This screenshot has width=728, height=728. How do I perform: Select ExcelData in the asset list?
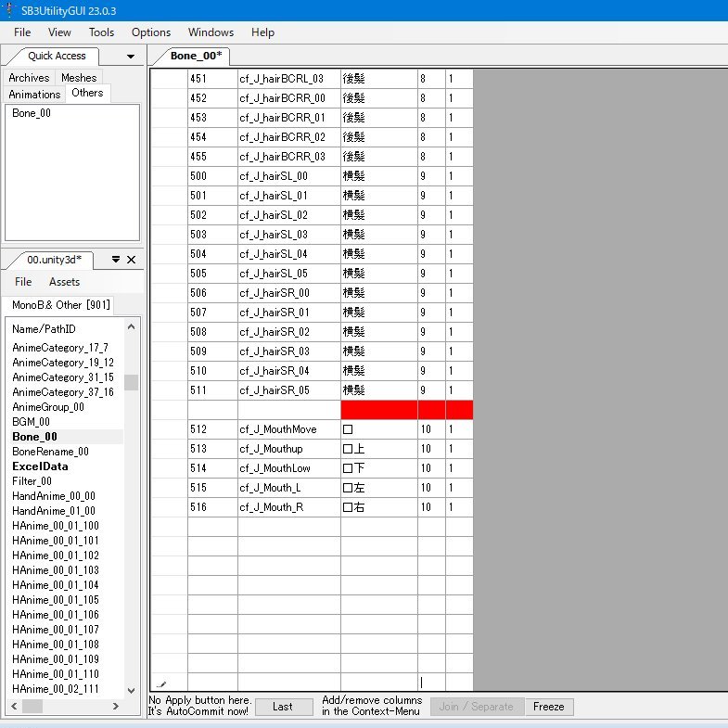click(x=40, y=466)
